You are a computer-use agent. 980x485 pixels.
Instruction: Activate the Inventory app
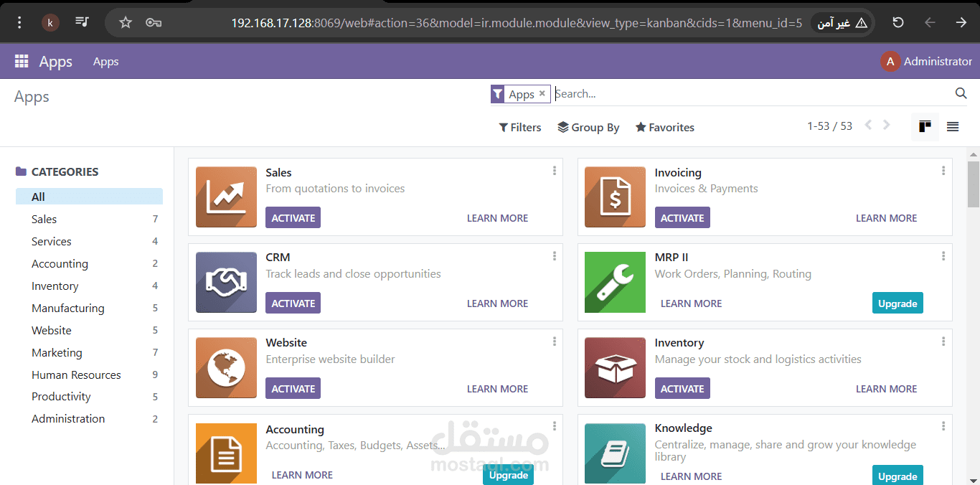[x=682, y=389]
